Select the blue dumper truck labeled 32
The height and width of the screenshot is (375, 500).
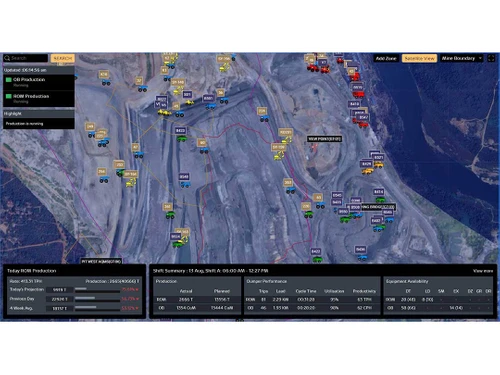(x=143, y=89)
